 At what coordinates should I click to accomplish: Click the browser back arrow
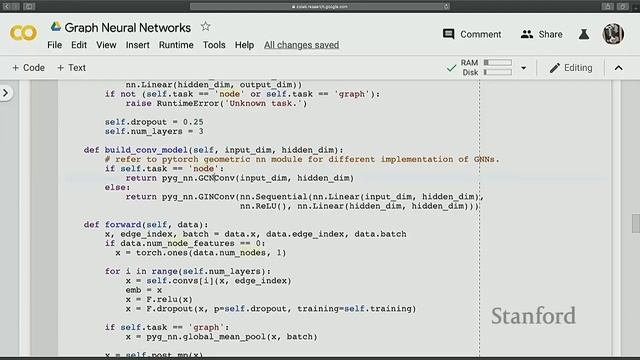point(6,7)
